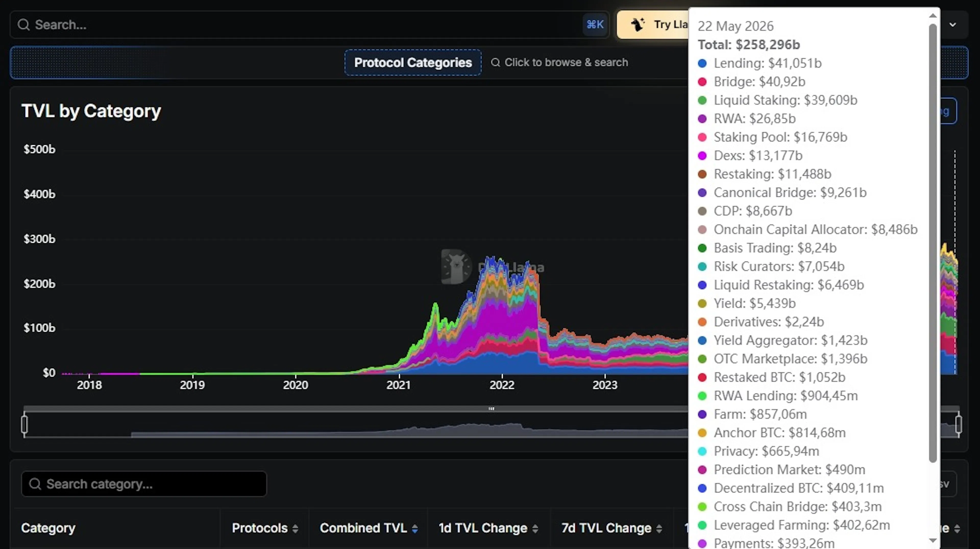Click the Category column header
Screen dimensions: 980x549
click(48, 528)
